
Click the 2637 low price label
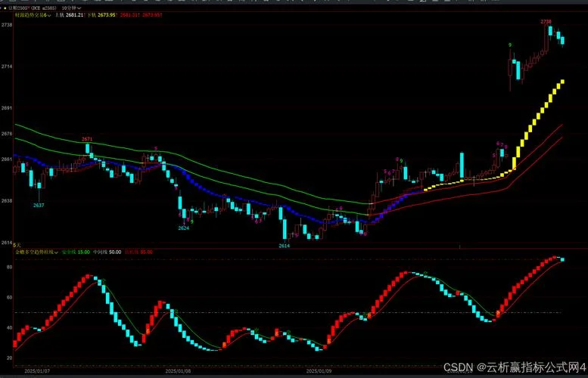coord(39,206)
